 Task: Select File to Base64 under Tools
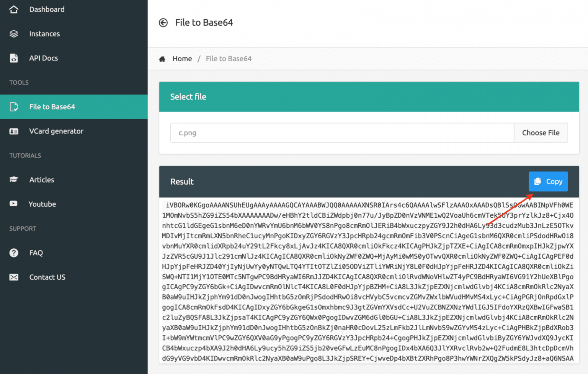(52, 107)
